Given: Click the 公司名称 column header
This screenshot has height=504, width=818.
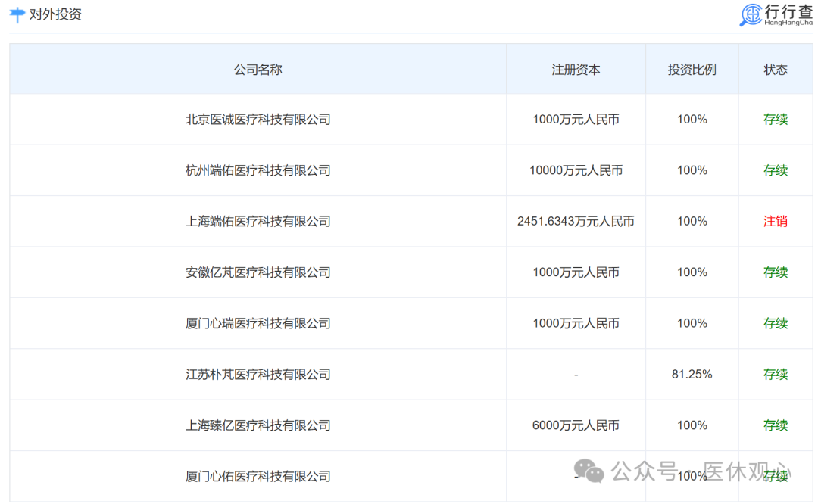Looking at the screenshot, I should click(258, 70).
